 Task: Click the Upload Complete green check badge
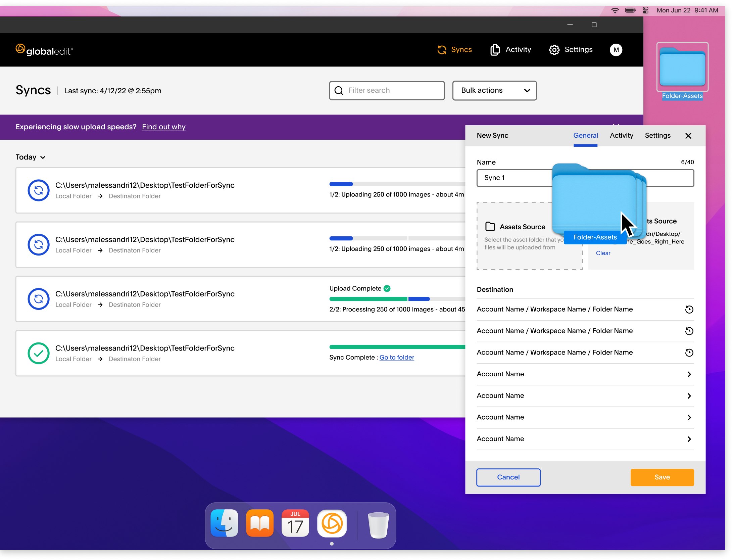click(387, 288)
